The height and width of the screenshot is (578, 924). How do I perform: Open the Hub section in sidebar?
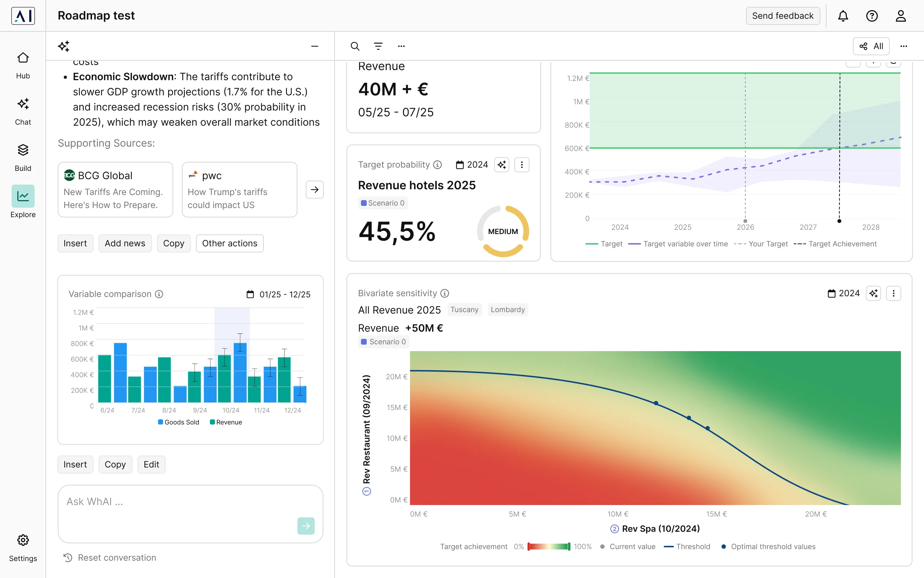tap(23, 65)
